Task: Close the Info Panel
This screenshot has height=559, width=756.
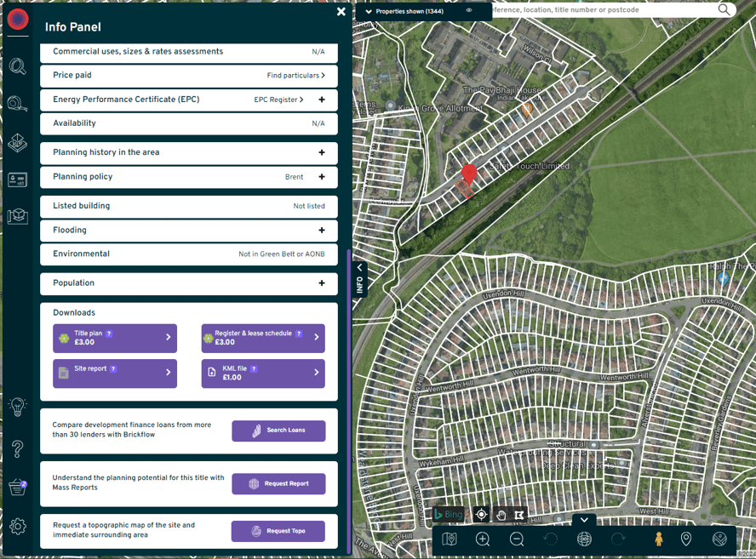Action: 341,12
